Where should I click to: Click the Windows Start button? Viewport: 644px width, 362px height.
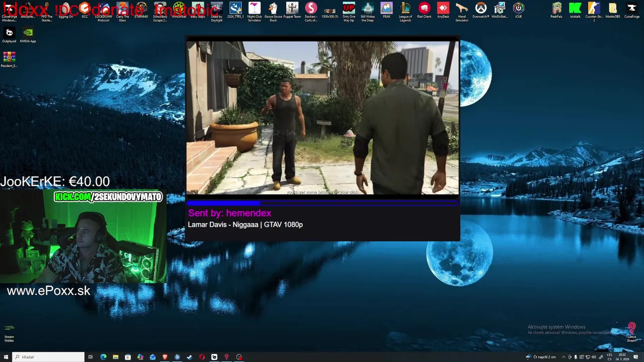pyautogui.click(x=6, y=357)
